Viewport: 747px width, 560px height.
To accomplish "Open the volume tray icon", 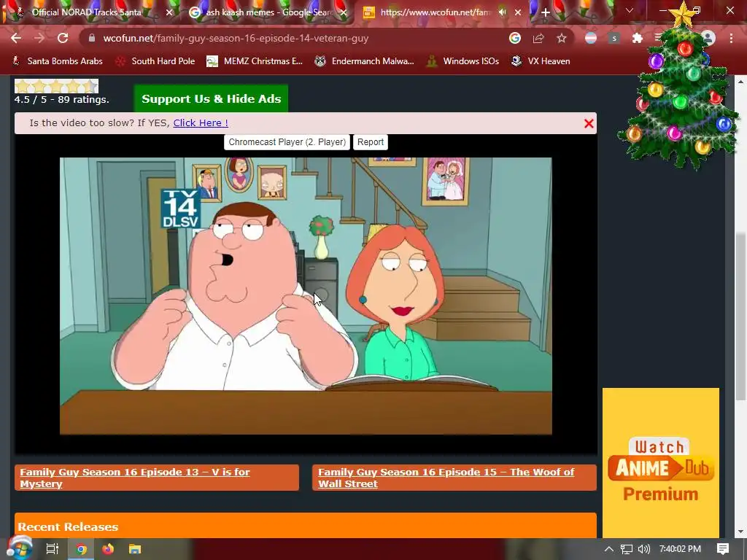I will [x=644, y=549].
